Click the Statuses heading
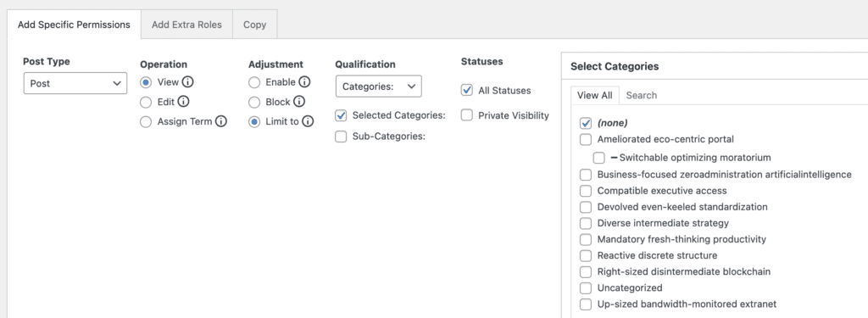This screenshot has height=318, width=868. [x=482, y=62]
